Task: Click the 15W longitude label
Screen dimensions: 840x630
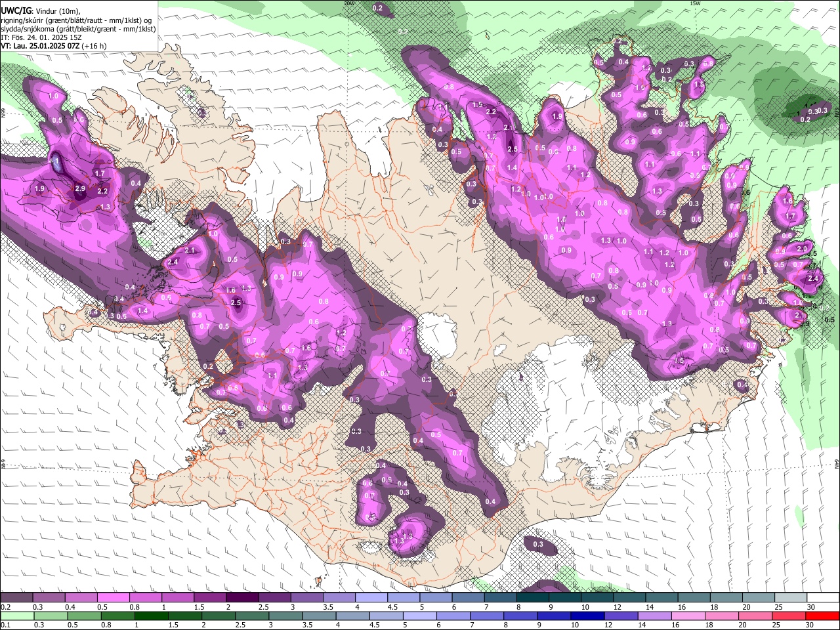Action: 695,3
